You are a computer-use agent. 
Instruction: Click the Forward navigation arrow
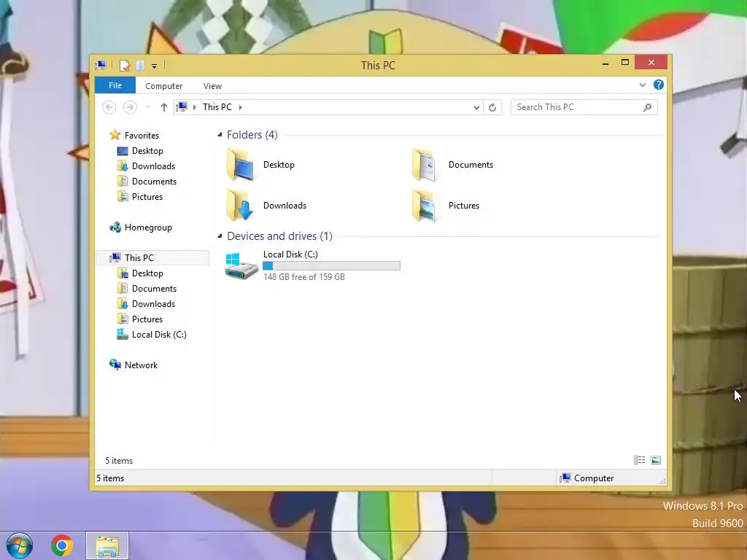(x=130, y=107)
